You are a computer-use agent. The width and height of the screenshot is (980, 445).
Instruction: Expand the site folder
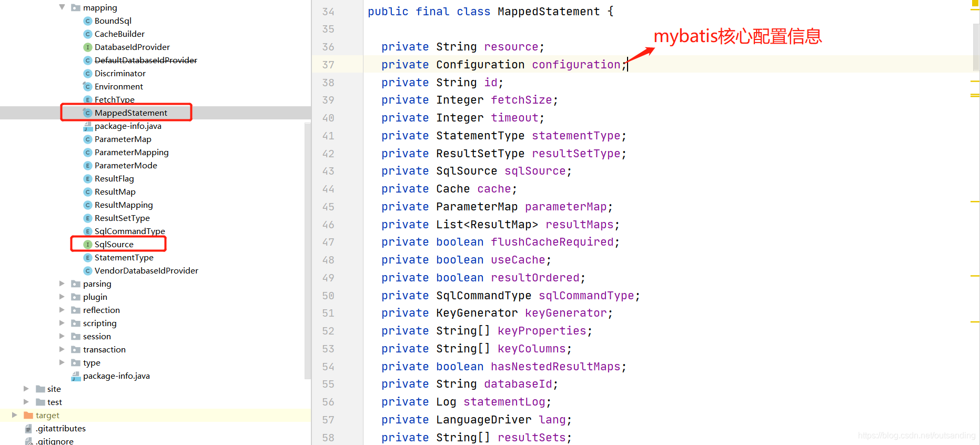(26, 389)
